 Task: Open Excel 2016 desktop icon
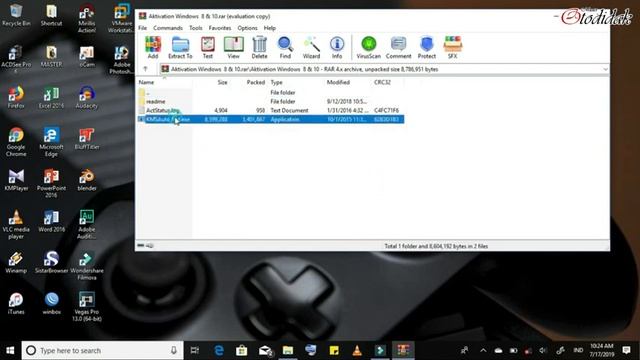pyautogui.click(x=51, y=97)
